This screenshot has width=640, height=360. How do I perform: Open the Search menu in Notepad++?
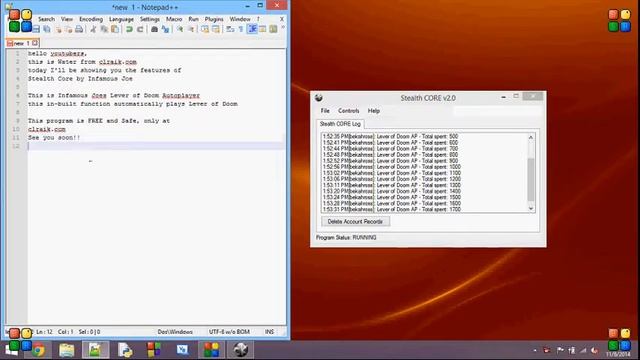(x=46, y=19)
